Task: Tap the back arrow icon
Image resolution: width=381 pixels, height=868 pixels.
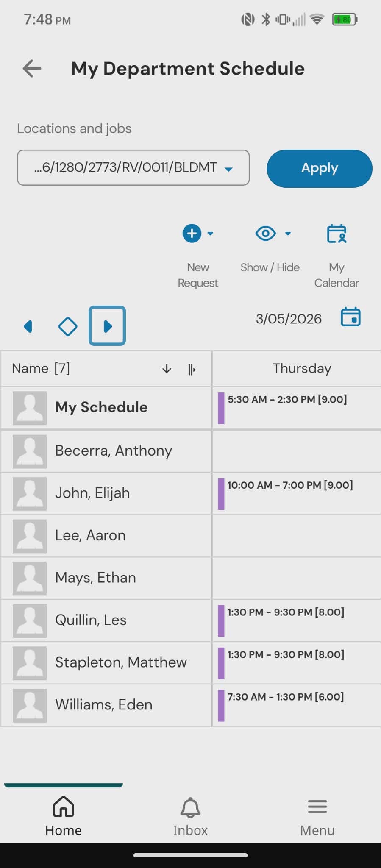Action: tap(32, 68)
